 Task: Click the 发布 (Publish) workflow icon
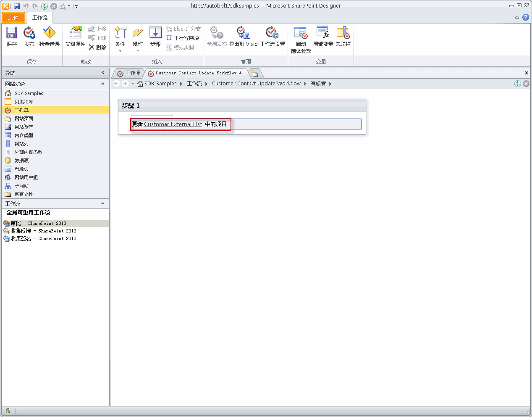tap(29, 37)
